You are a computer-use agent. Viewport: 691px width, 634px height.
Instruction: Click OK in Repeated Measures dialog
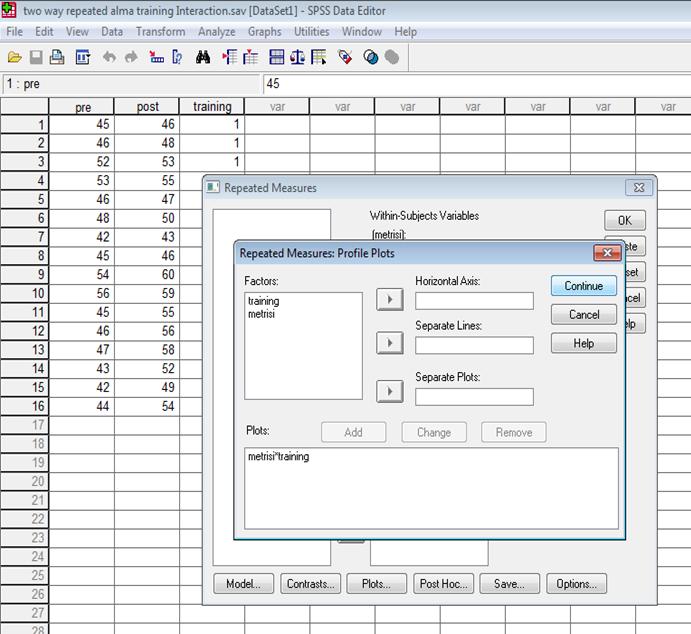pyautogui.click(x=625, y=220)
